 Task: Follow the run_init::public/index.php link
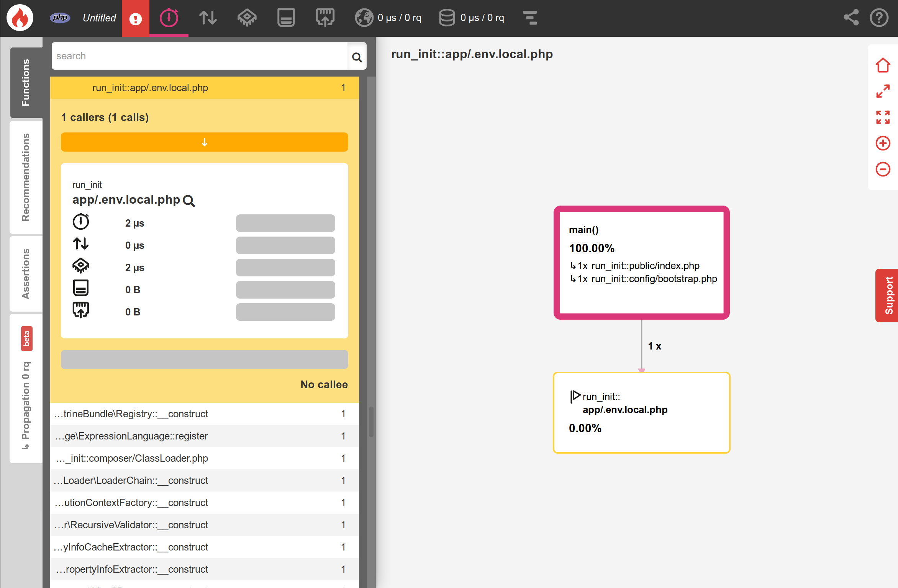click(x=645, y=265)
